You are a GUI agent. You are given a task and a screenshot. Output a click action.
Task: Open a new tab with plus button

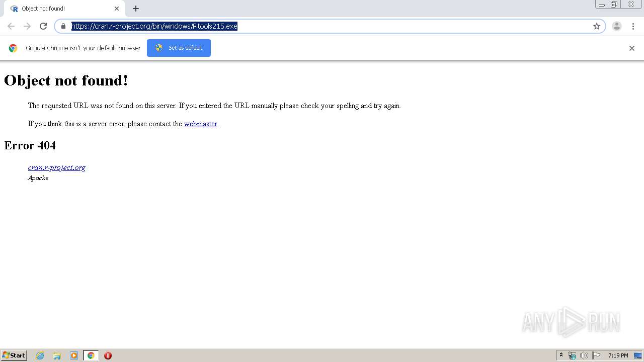pos(136,9)
